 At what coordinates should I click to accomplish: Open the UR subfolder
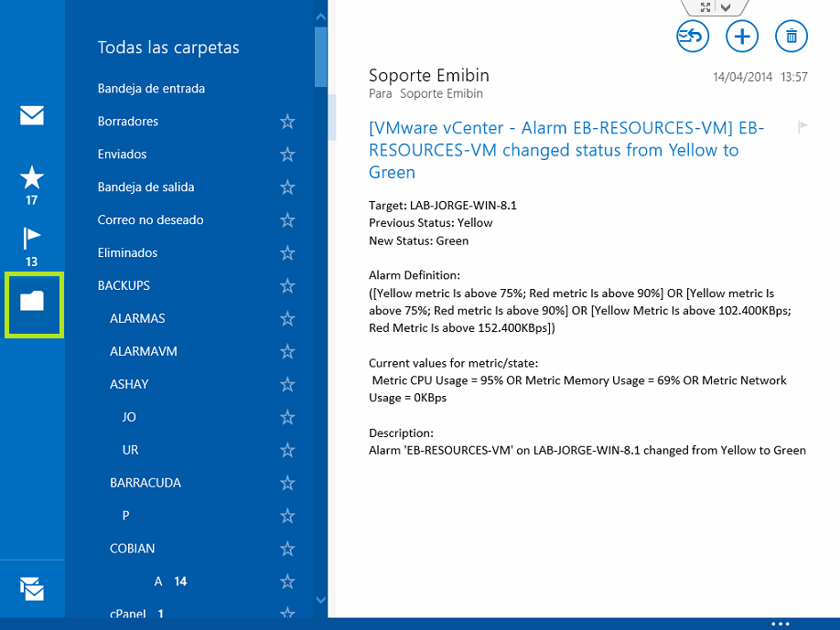(130, 450)
